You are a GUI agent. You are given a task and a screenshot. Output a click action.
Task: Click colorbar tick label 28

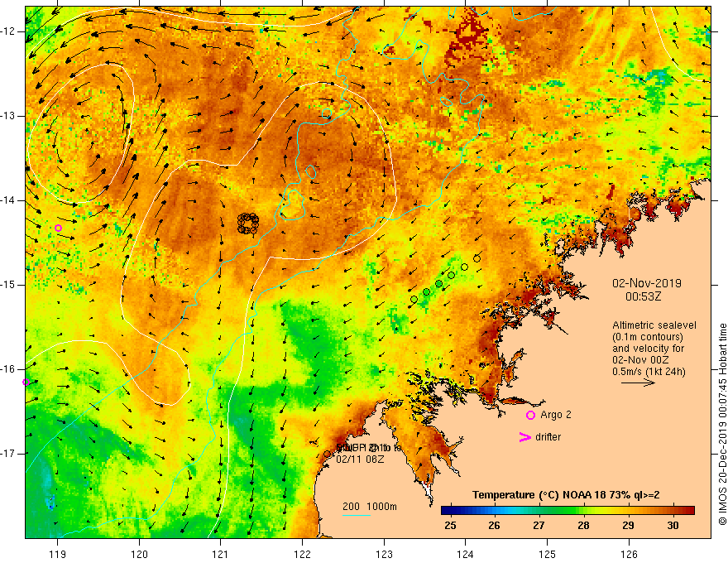coord(583,526)
